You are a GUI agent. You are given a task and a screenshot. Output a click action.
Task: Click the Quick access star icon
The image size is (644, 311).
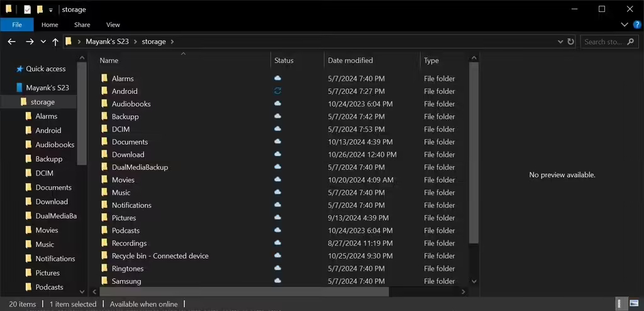click(x=19, y=69)
